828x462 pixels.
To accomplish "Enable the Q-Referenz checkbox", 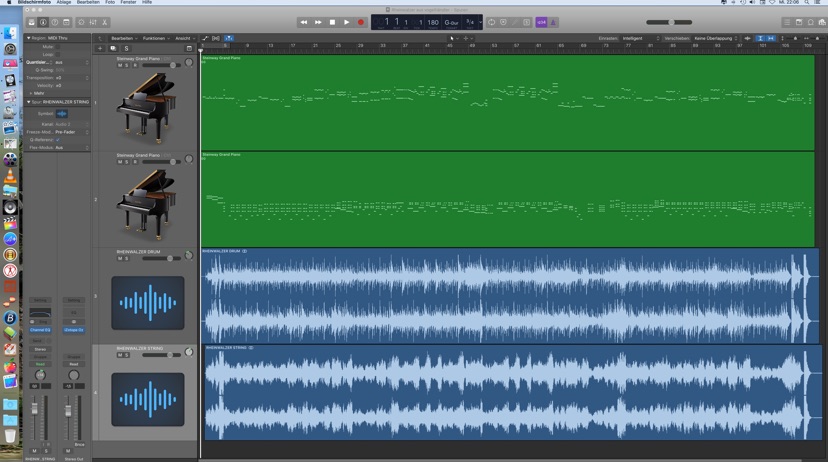I will [x=58, y=140].
